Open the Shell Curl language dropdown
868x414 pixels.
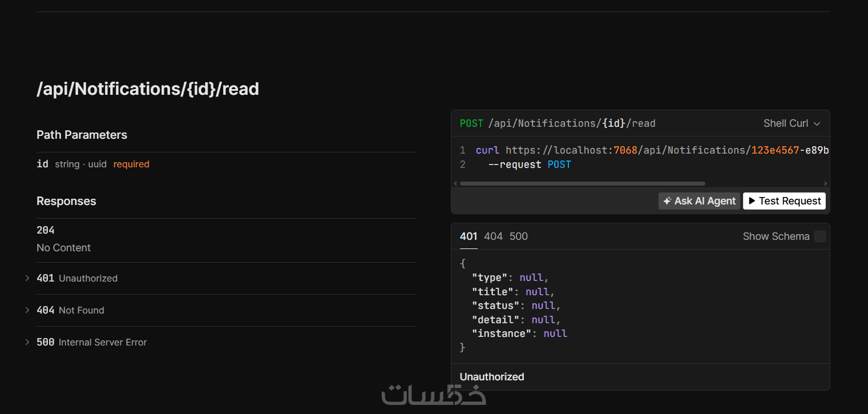coord(792,123)
